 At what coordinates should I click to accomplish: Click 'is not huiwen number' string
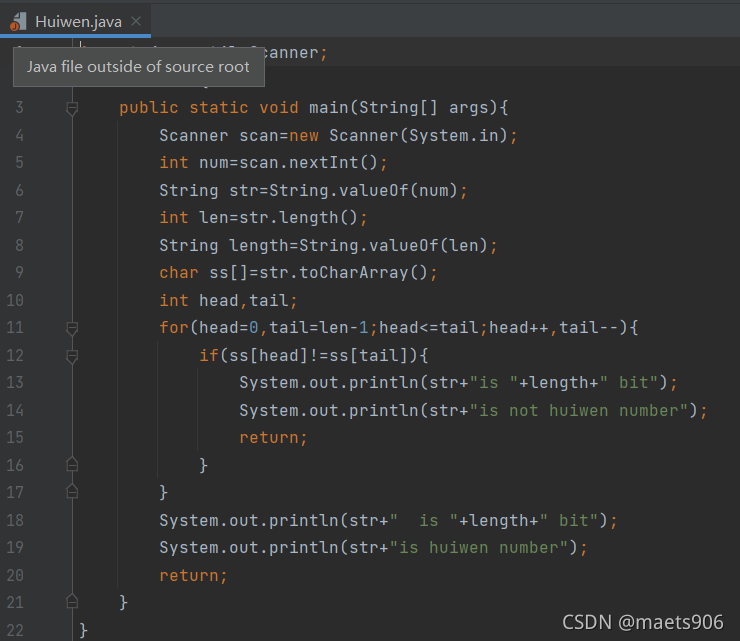click(580, 411)
